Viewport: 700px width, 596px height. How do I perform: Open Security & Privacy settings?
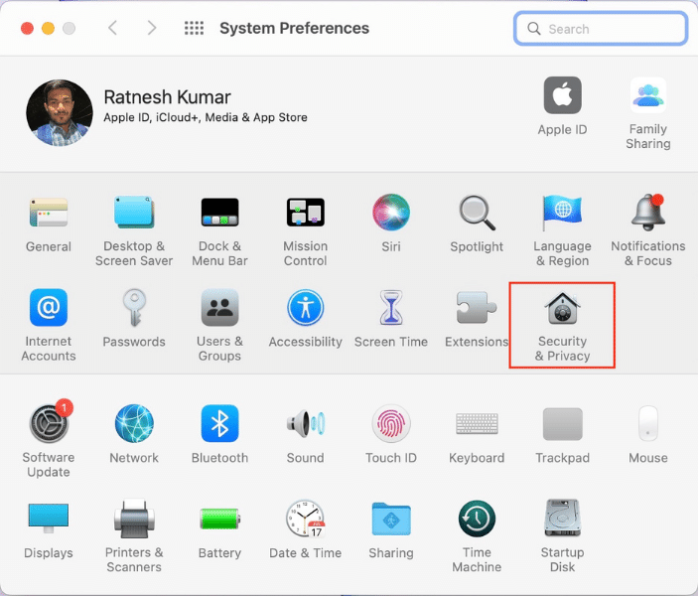[562, 307]
